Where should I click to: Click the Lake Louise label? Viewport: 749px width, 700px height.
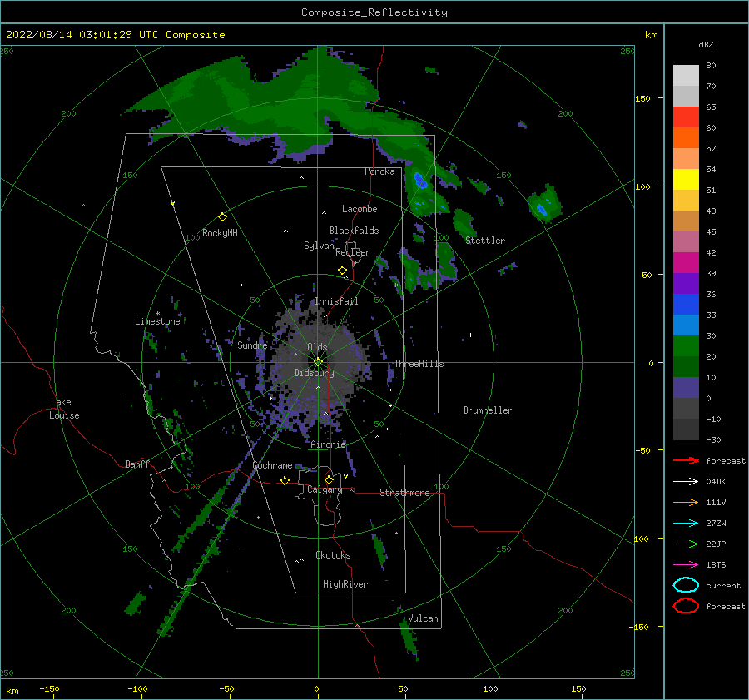click(x=64, y=409)
